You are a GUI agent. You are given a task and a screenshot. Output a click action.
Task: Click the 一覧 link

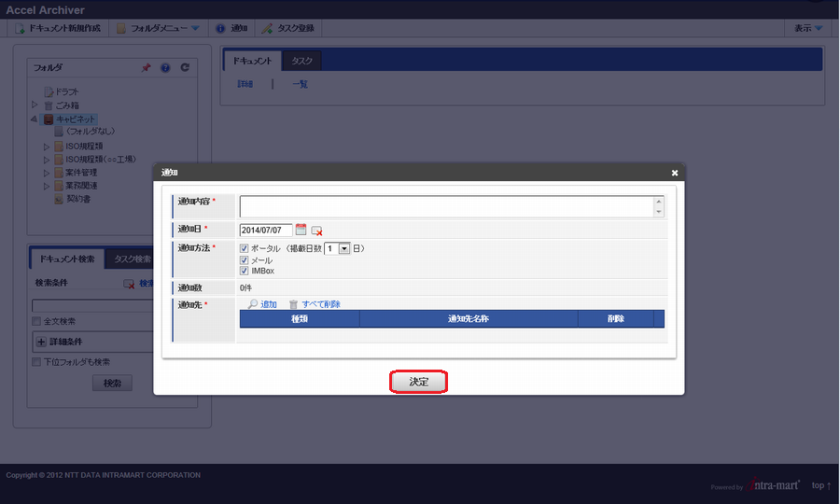[x=300, y=84]
